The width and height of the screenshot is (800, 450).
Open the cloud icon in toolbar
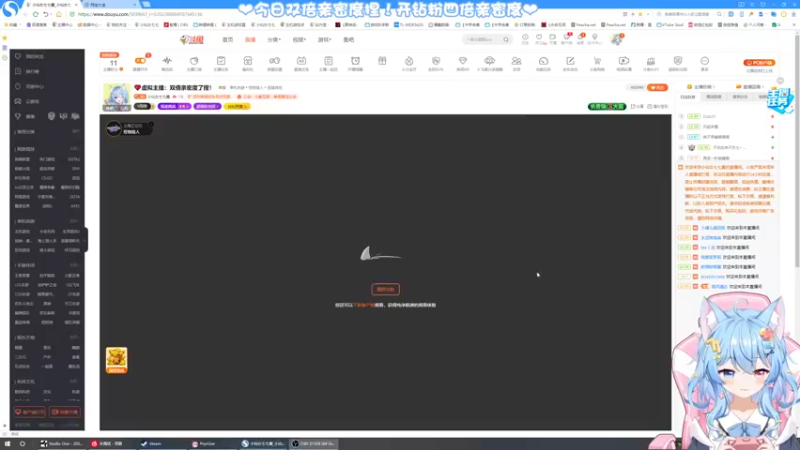click(489, 62)
